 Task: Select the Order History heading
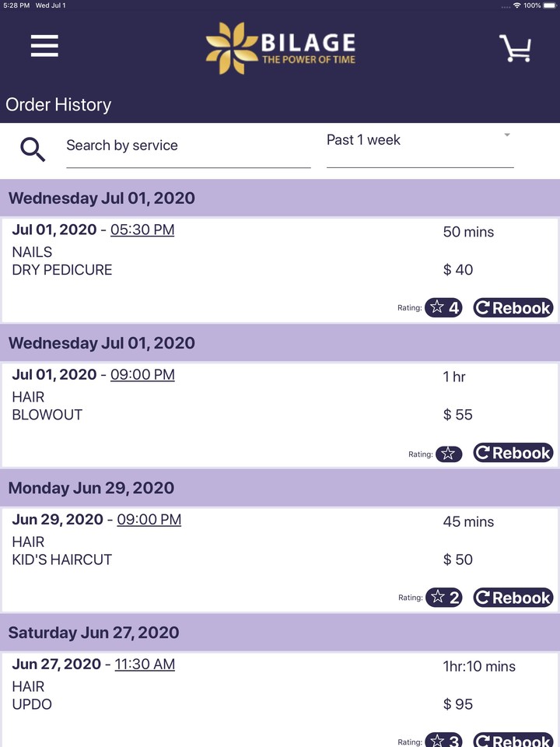click(x=58, y=105)
